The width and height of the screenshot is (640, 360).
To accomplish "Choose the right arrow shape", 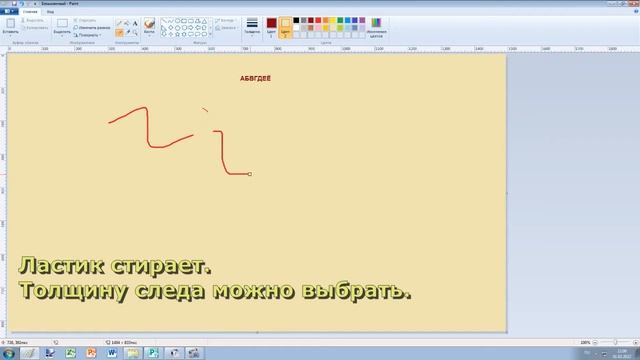I will [x=191, y=27].
